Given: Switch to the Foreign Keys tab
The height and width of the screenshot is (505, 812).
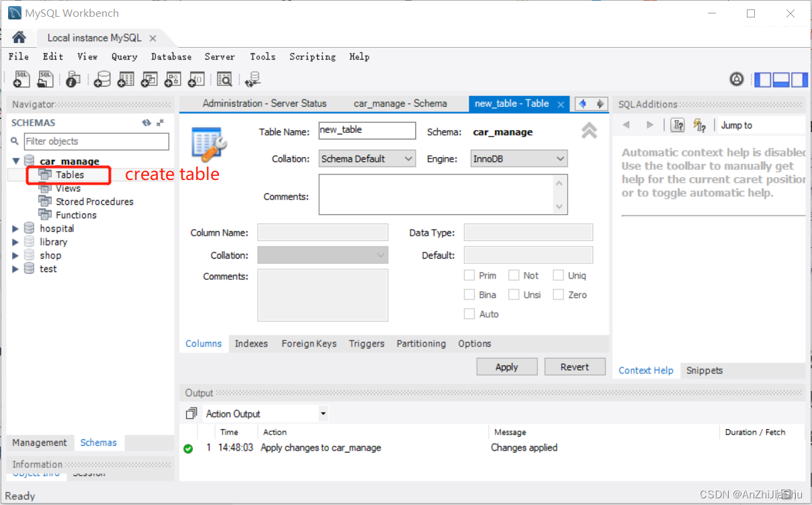Looking at the screenshot, I should [309, 343].
